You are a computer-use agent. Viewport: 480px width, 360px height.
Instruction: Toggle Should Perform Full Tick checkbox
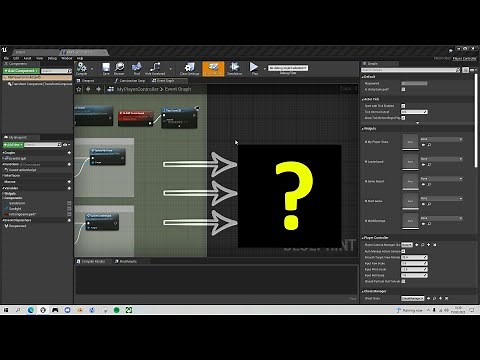point(403,281)
